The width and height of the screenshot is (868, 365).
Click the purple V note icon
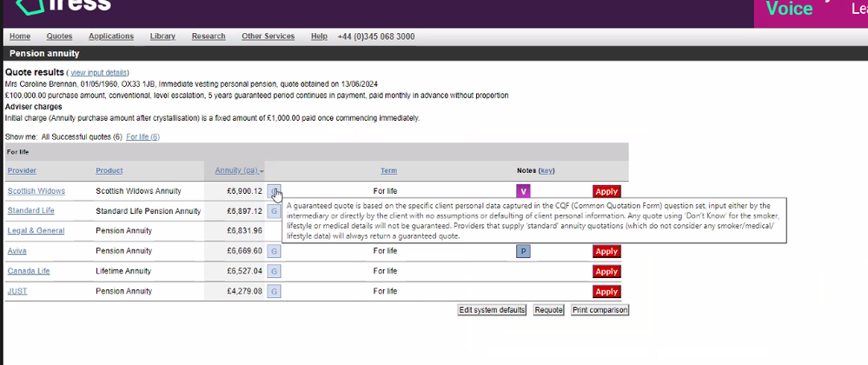[x=523, y=192]
